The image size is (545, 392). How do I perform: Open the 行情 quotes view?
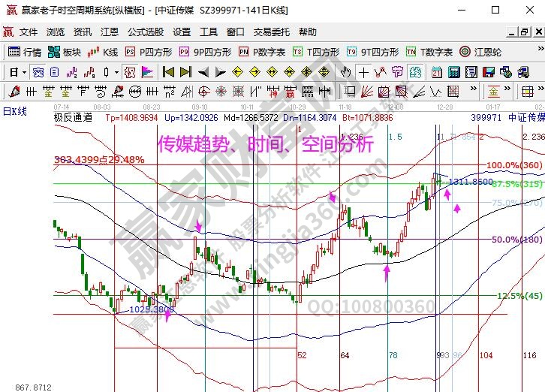click(25, 52)
